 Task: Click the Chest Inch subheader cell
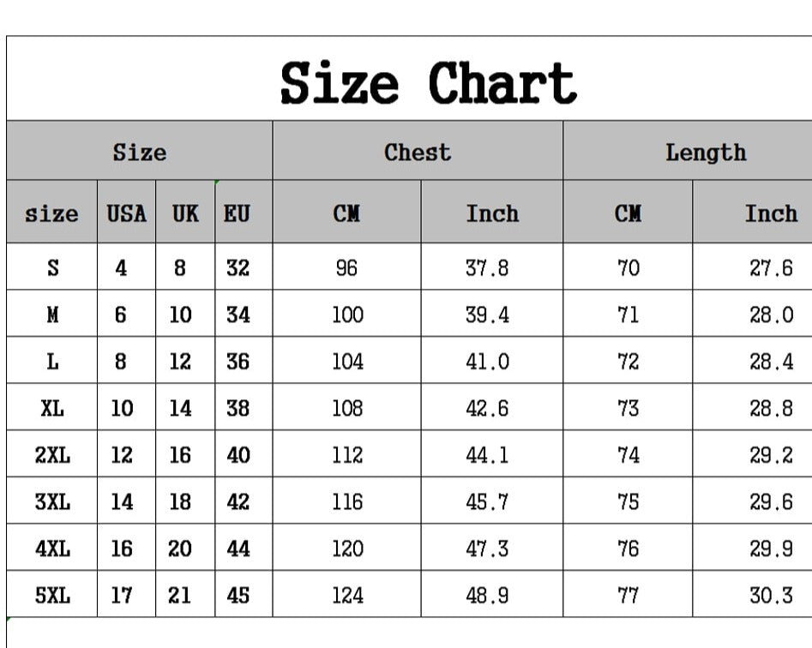coord(492,212)
